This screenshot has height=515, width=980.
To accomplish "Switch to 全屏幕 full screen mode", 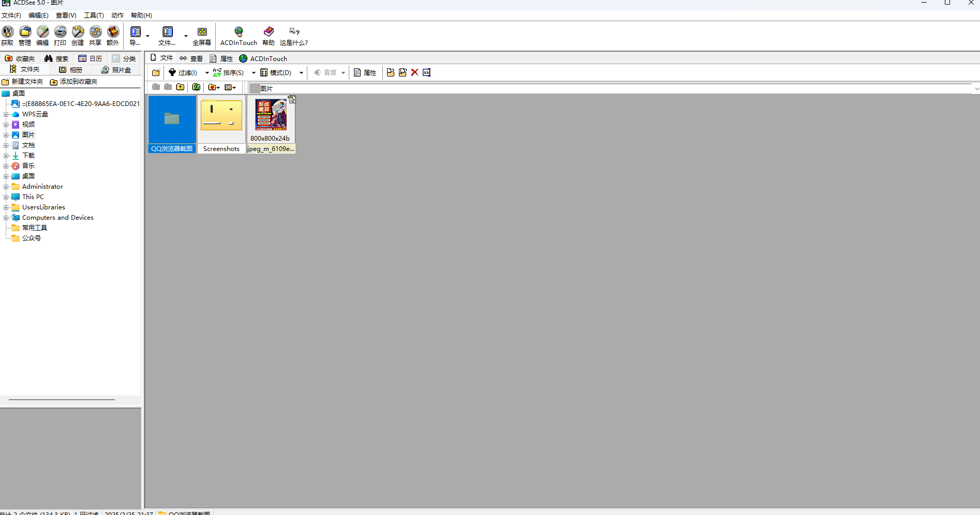I will [202, 35].
